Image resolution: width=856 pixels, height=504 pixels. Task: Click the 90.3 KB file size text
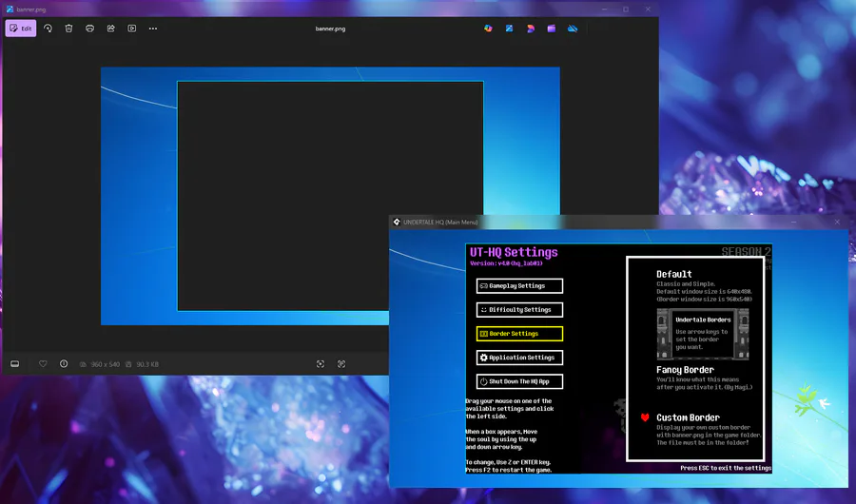147,364
